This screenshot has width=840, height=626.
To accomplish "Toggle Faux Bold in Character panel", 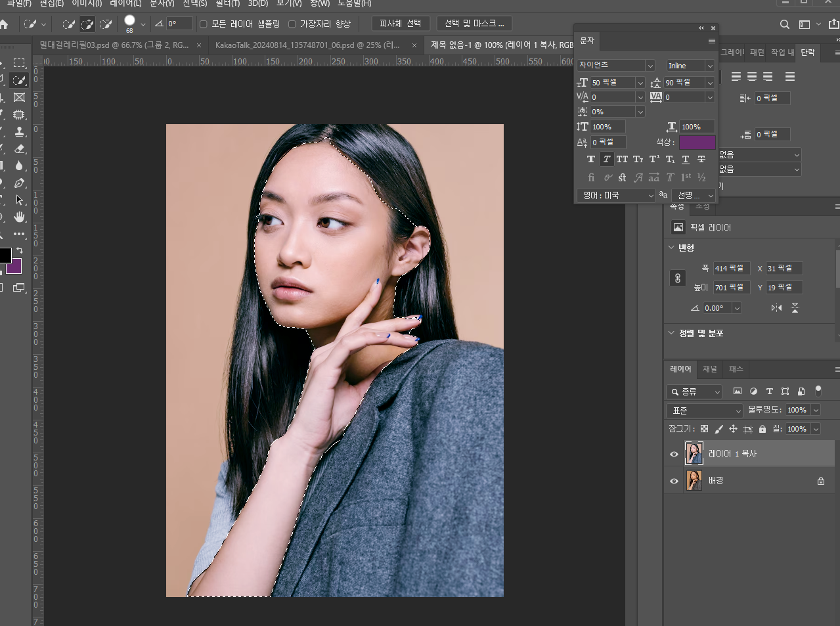I will (x=591, y=159).
